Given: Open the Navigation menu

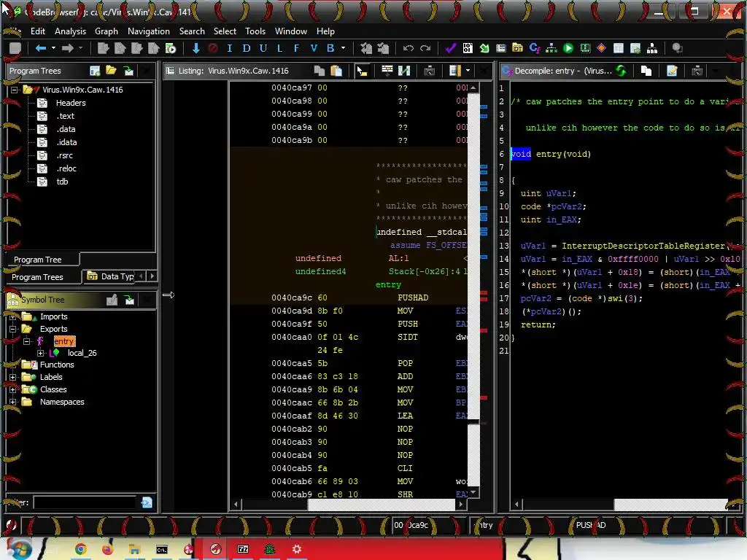Looking at the screenshot, I should tap(149, 31).
